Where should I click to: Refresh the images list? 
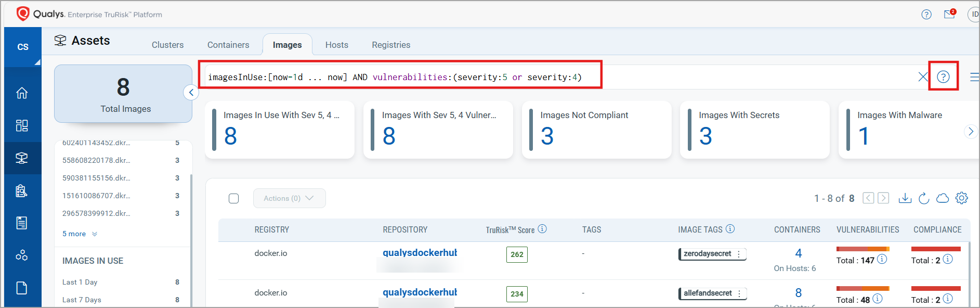coord(924,198)
